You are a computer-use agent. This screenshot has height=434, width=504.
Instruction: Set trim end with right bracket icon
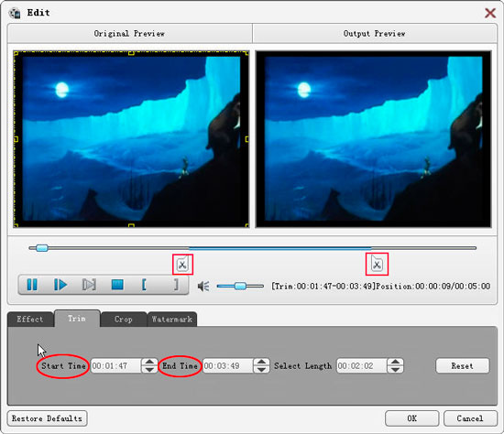[x=176, y=285]
